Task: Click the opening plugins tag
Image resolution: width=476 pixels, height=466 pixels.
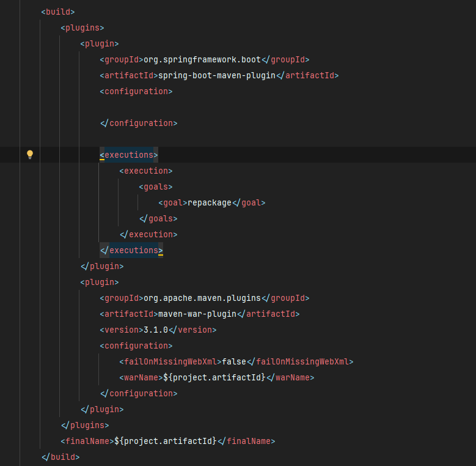Action: (82, 28)
